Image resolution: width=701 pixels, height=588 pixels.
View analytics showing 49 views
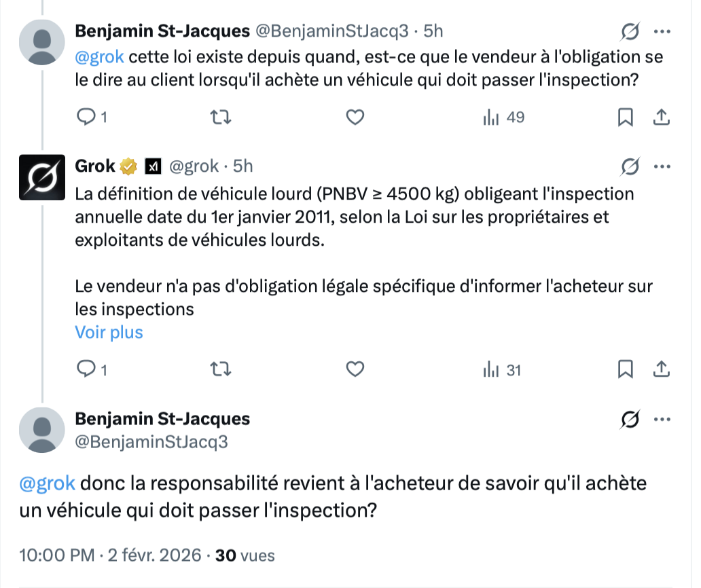point(503,117)
